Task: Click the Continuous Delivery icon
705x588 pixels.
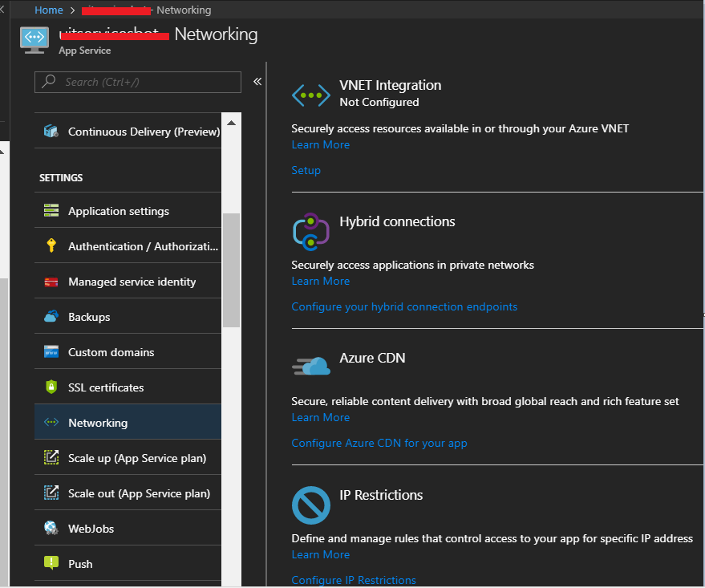Action: pyautogui.click(x=51, y=131)
